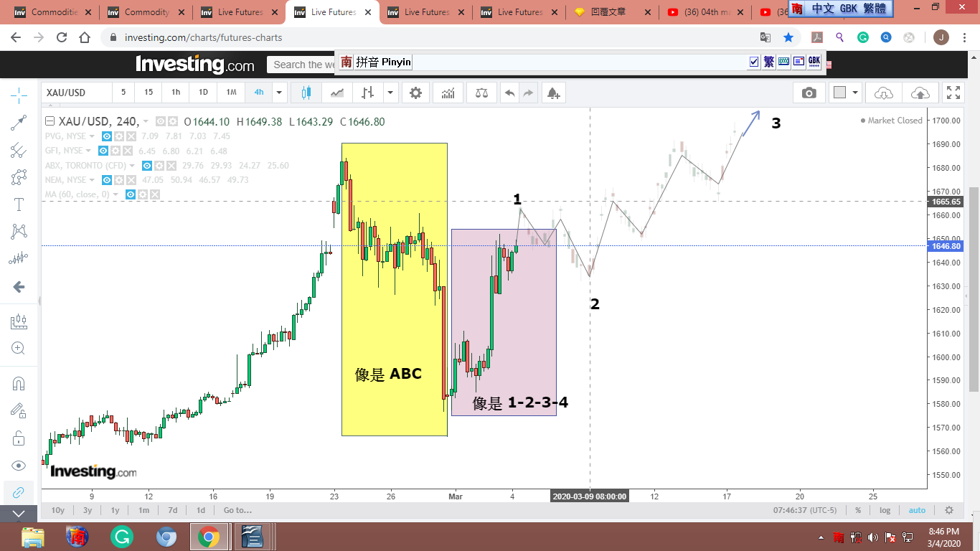Image resolution: width=980 pixels, height=551 pixels.
Task: Toggle the log scale option
Action: point(885,510)
